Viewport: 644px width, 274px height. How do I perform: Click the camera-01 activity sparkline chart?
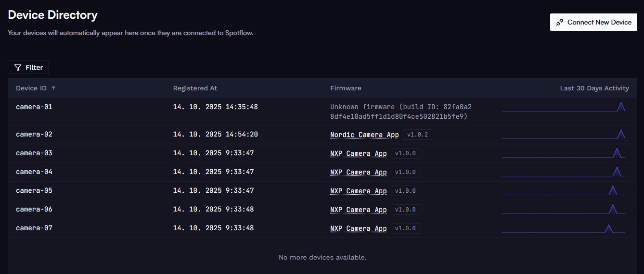[x=563, y=107]
